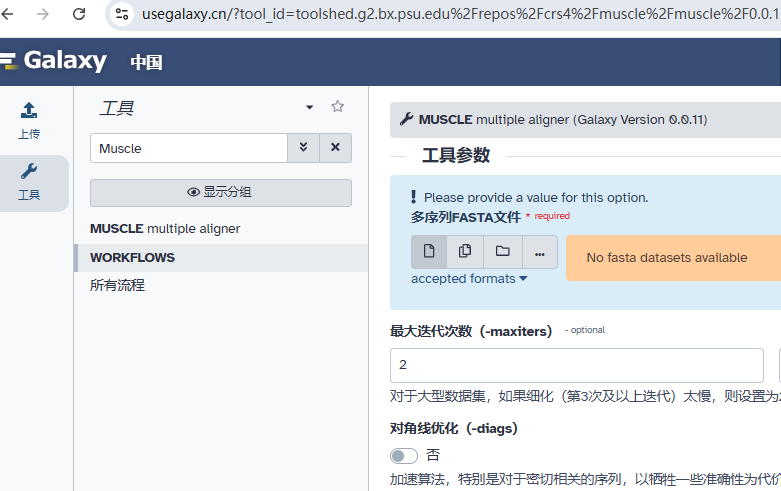Click the 显示分组 button
Screen dimensions: 781x491
(221, 193)
